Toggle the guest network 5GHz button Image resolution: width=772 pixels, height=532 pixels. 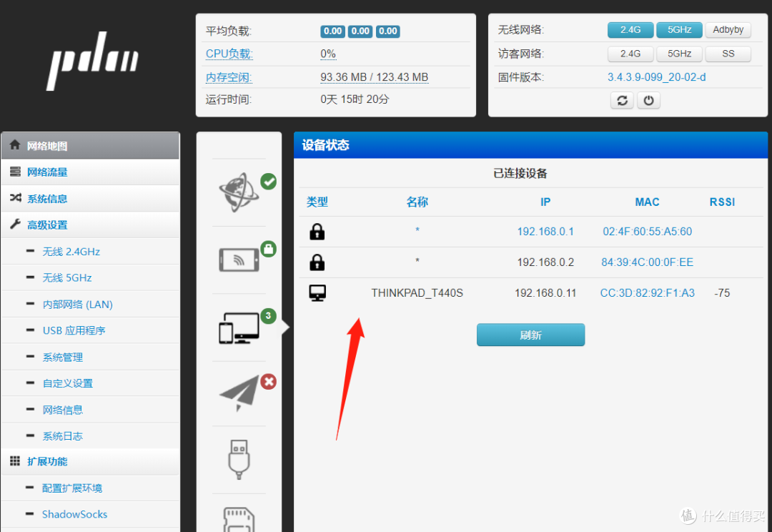pos(680,54)
